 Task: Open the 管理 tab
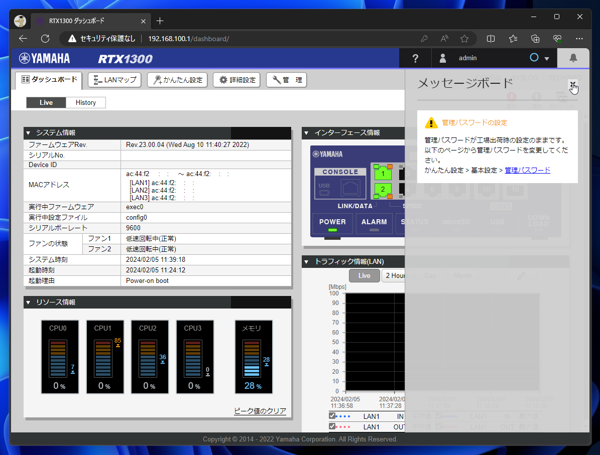click(x=287, y=80)
